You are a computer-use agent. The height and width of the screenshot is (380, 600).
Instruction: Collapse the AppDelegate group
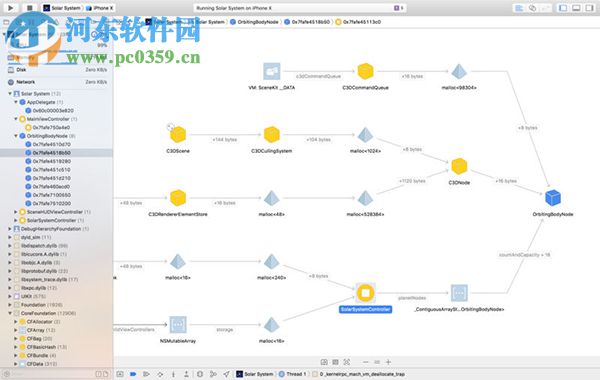click(16, 102)
